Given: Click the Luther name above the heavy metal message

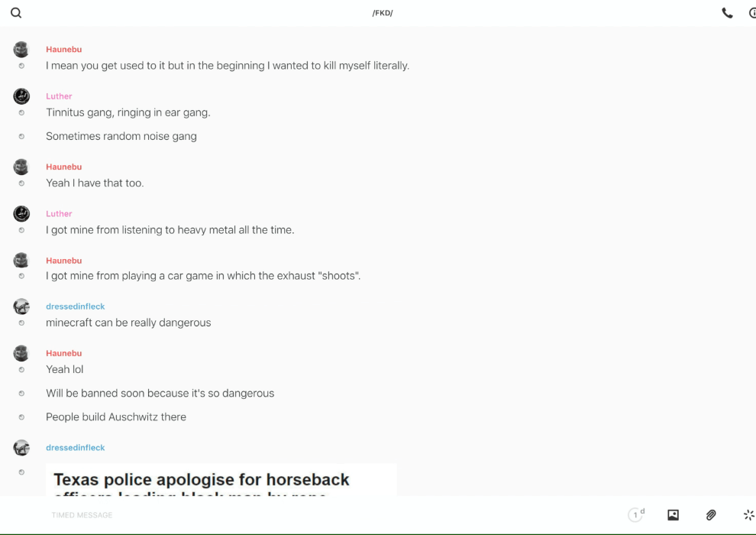Looking at the screenshot, I should (x=59, y=214).
